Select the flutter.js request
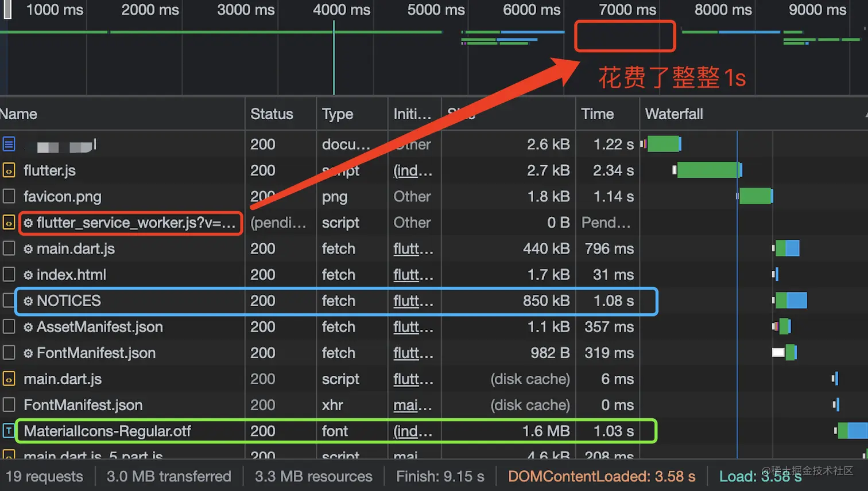868x491 pixels. [49, 170]
